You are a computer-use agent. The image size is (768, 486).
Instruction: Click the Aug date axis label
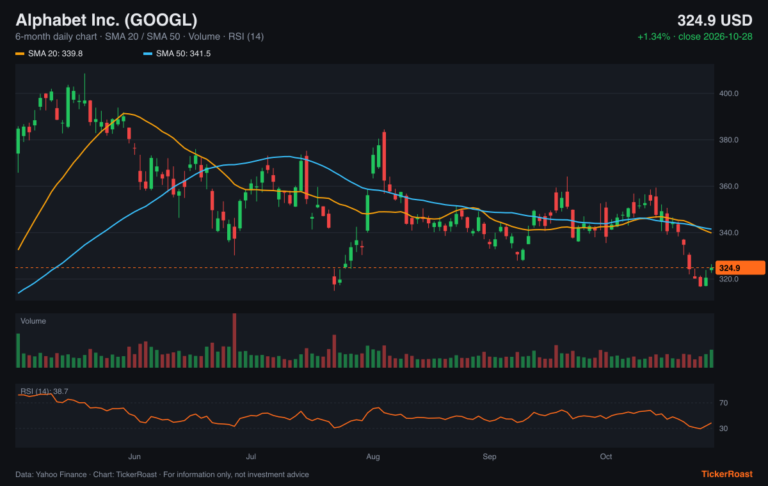373,456
